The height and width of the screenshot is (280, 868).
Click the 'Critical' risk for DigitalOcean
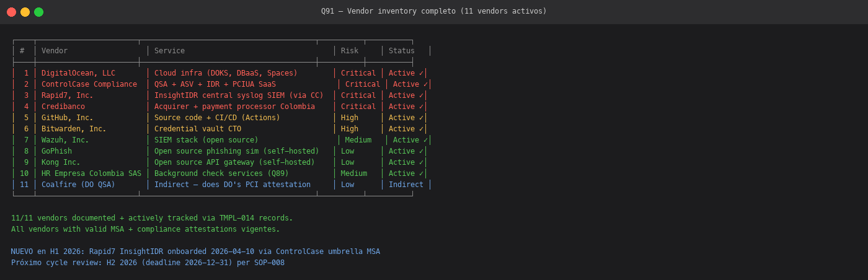click(358, 73)
